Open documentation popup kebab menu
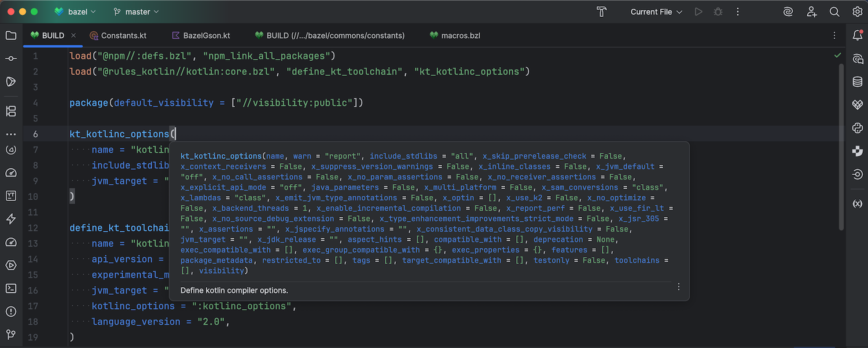 [679, 287]
